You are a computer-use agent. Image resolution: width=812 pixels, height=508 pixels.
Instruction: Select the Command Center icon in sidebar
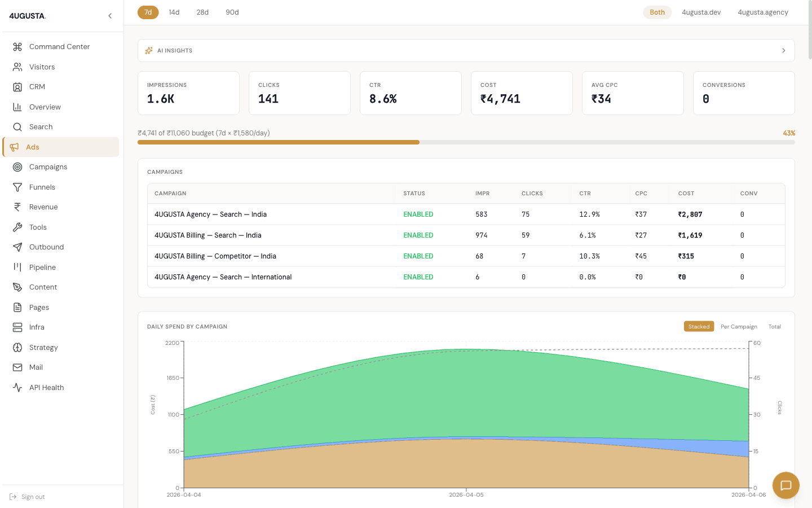16,46
